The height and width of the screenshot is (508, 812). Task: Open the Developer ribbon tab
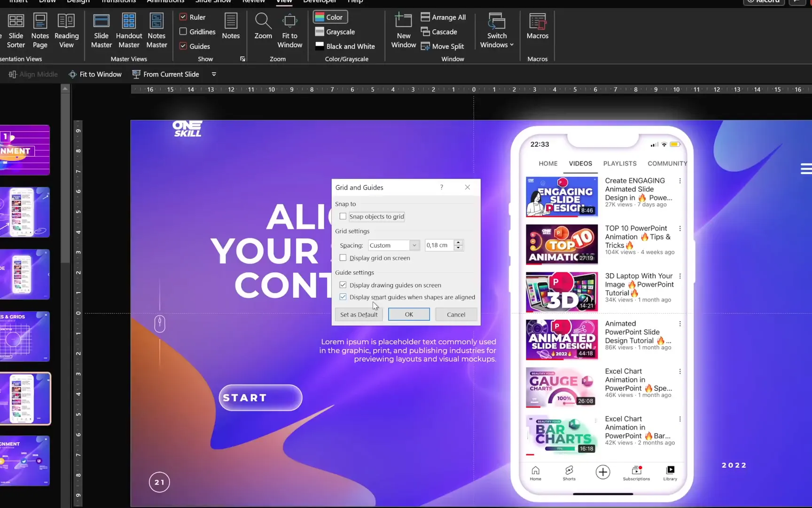(x=320, y=1)
